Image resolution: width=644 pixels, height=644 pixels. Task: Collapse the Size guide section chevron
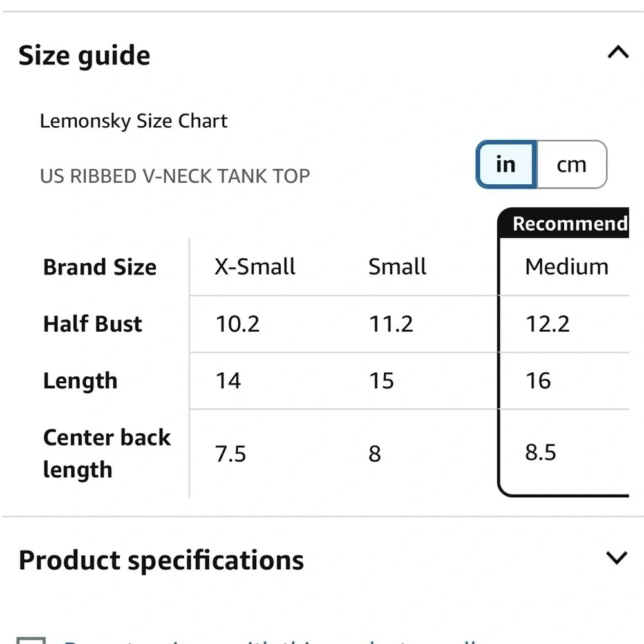(x=618, y=52)
